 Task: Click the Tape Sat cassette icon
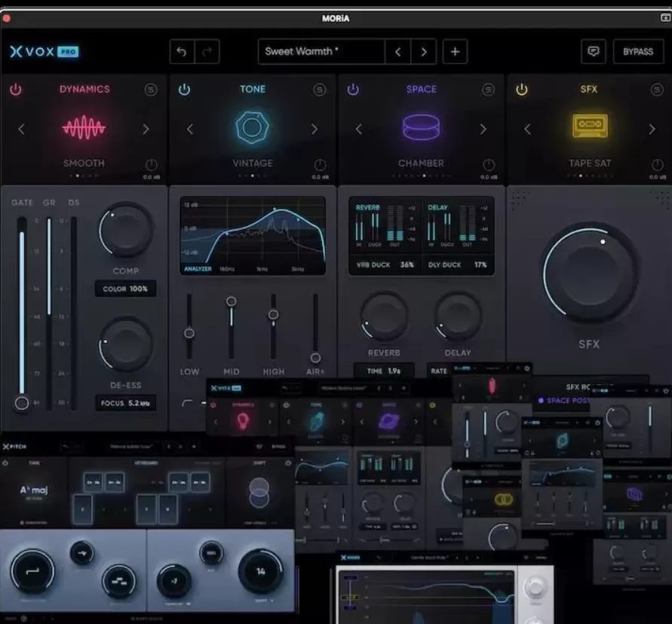[x=590, y=126]
